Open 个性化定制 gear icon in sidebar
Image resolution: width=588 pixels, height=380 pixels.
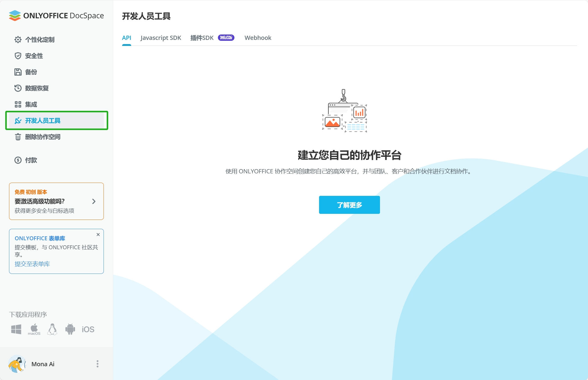click(18, 40)
